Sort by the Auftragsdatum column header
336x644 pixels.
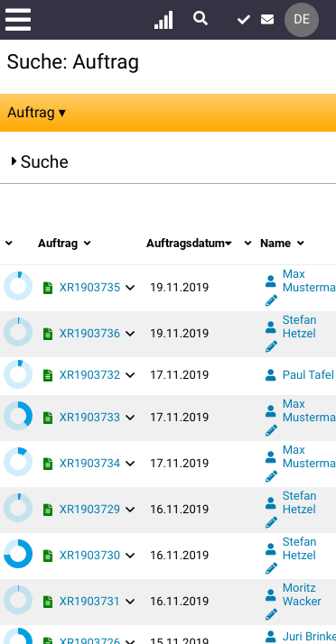pyautogui.click(x=189, y=244)
